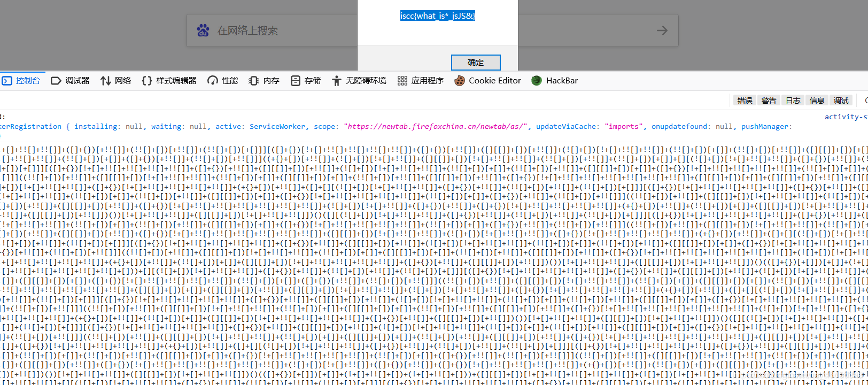Click the application (应用程序) grid icon
Screen dimensions: 868x385
coord(402,81)
